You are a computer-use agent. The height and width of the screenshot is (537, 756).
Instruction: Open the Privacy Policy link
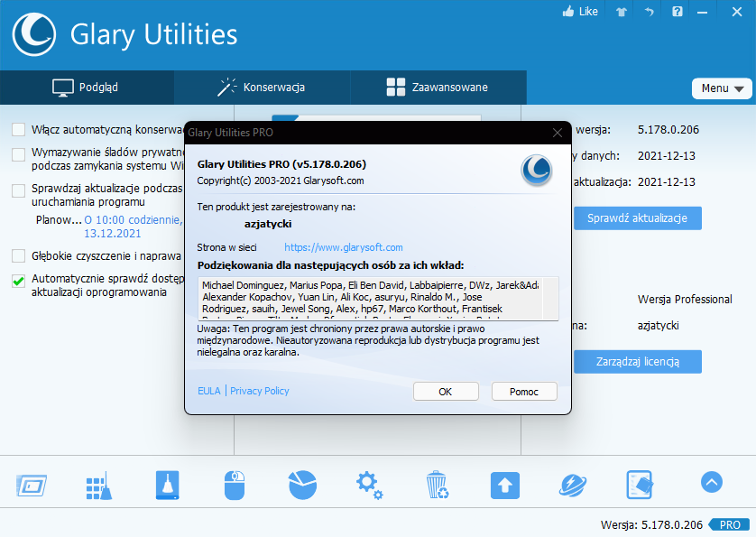tap(260, 391)
